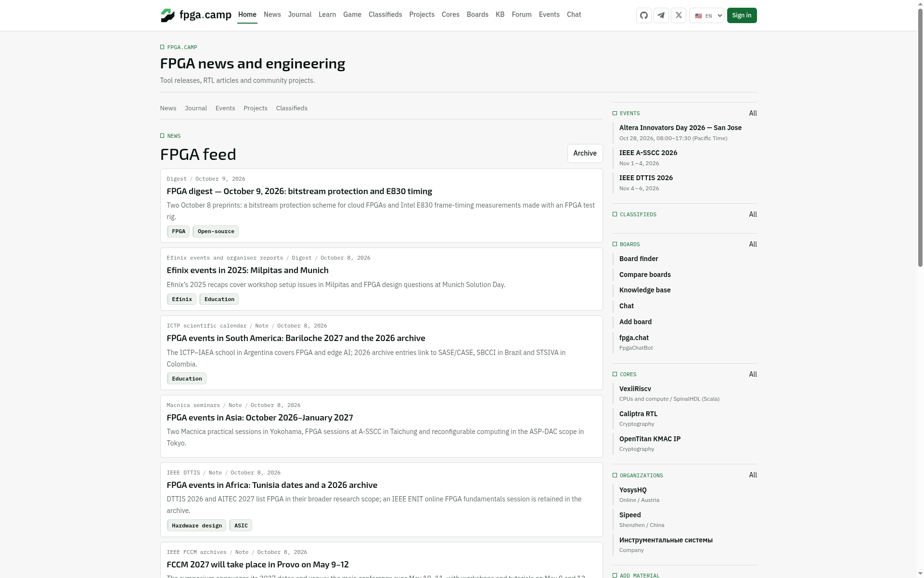
Task: Open Boards in the top navigation
Action: [x=477, y=14]
